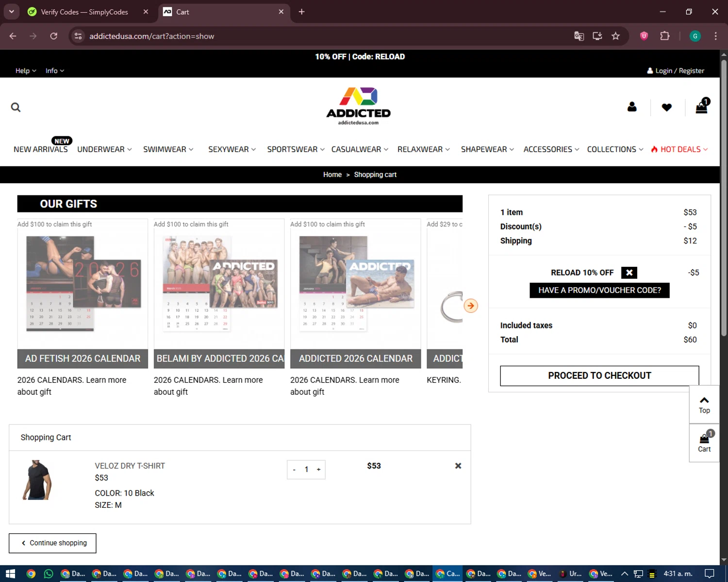The image size is (728, 582).
Task: Open the COLLECTIONS menu
Action: coord(615,149)
